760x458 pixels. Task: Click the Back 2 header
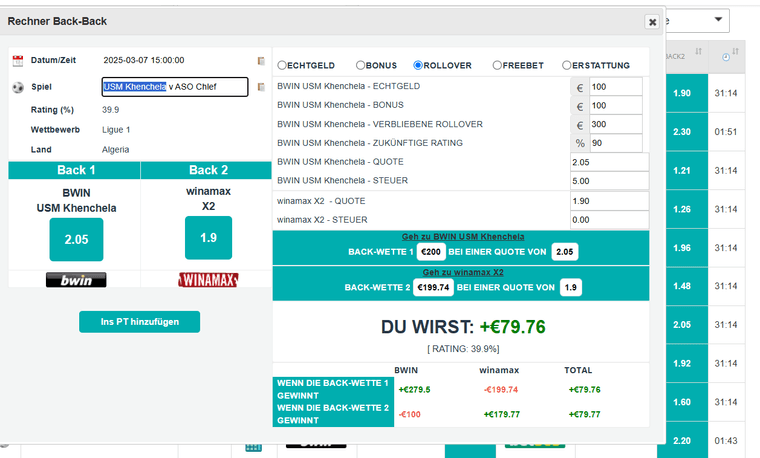[206, 170]
